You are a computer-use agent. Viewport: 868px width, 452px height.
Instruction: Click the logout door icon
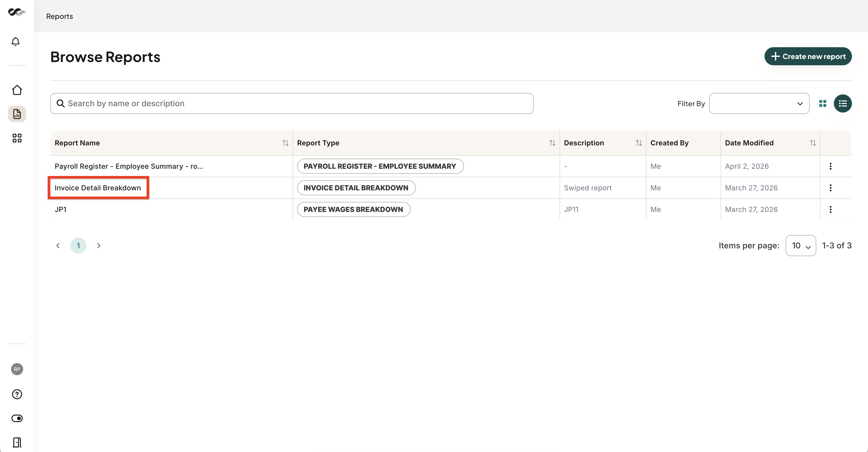point(17,442)
